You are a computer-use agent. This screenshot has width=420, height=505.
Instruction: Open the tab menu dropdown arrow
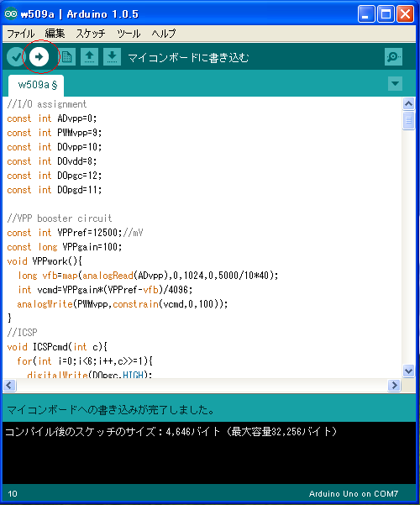395,84
